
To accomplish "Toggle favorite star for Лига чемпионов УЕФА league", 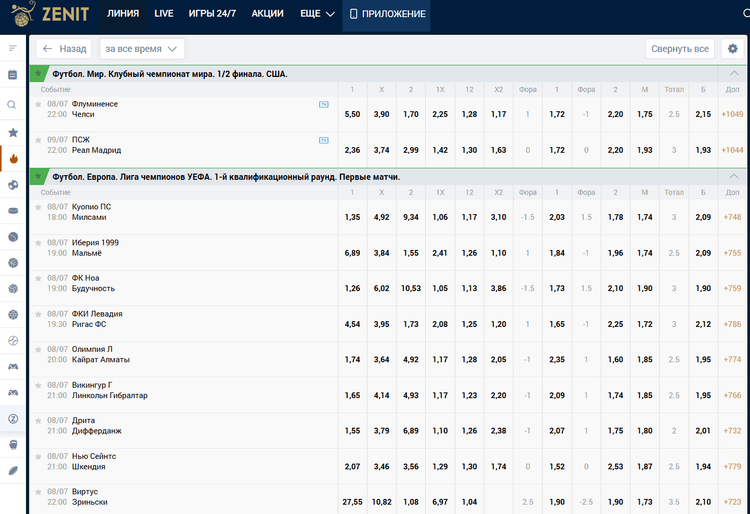I will [x=39, y=177].
